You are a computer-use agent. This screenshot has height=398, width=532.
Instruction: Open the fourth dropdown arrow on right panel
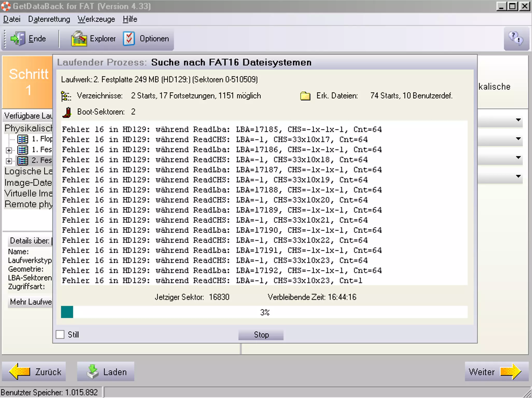pos(518,176)
